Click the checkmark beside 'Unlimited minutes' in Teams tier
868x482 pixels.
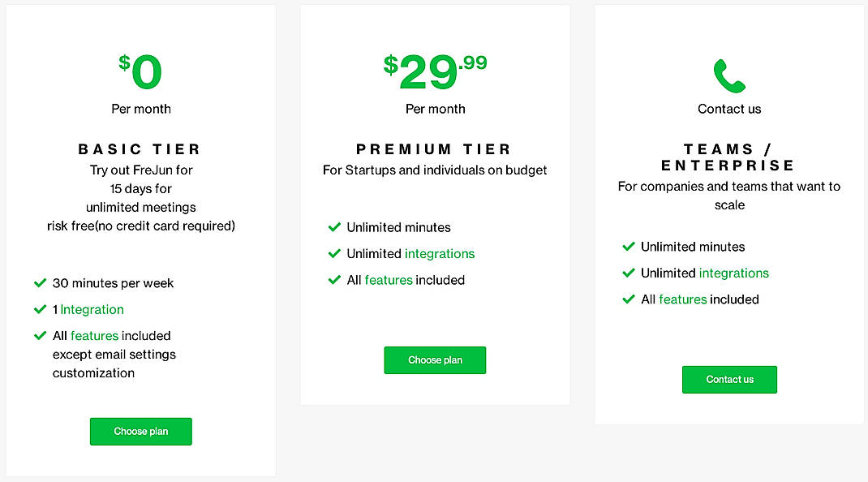pyautogui.click(x=629, y=247)
